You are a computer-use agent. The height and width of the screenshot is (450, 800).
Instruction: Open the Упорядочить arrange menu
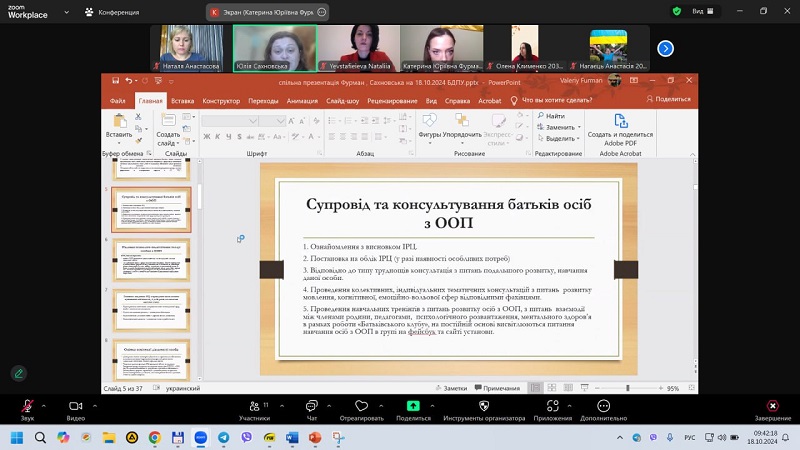(x=462, y=127)
